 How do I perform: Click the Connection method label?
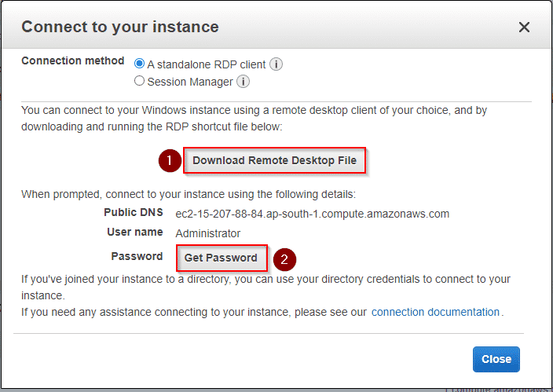click(x=72, y=60)
